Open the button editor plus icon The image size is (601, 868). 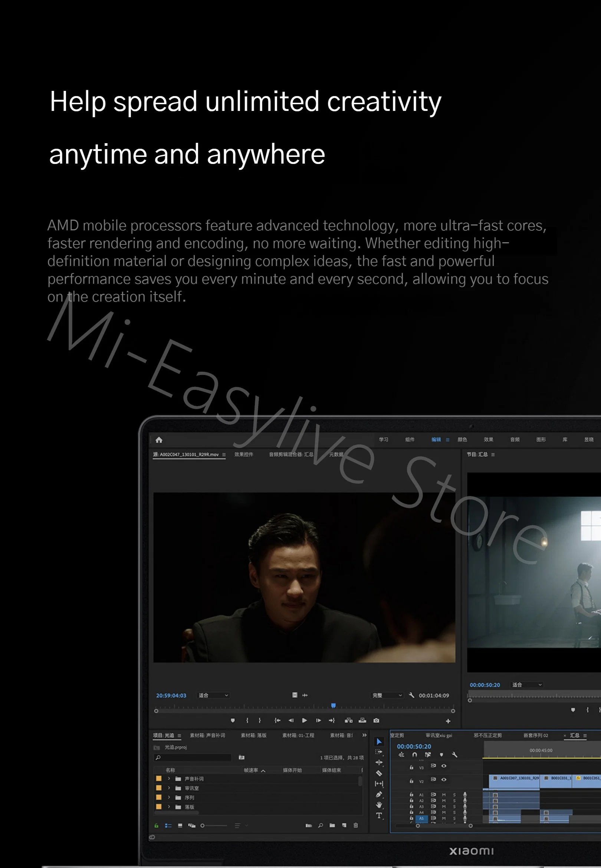(x=448, y=721)
